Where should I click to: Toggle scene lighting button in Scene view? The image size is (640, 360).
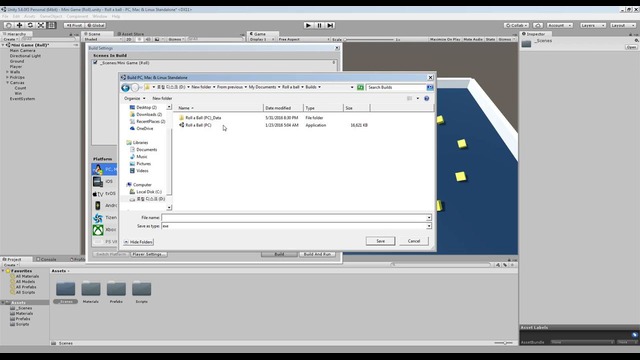point(139,39)
